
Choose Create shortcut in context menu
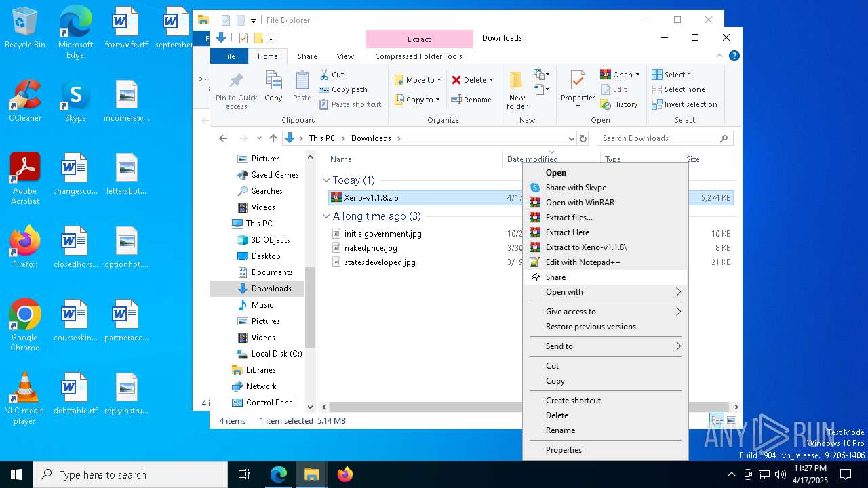(x=605, y=401)
